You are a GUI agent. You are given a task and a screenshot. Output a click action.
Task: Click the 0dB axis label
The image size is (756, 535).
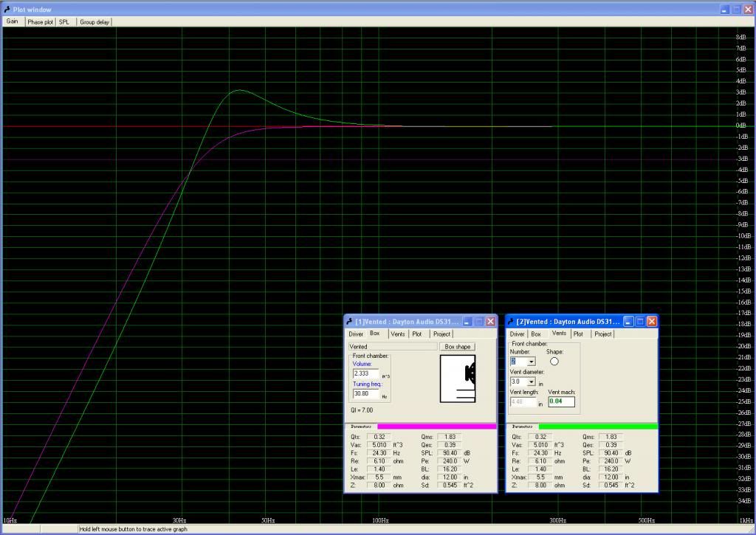(x=741, y=125)
